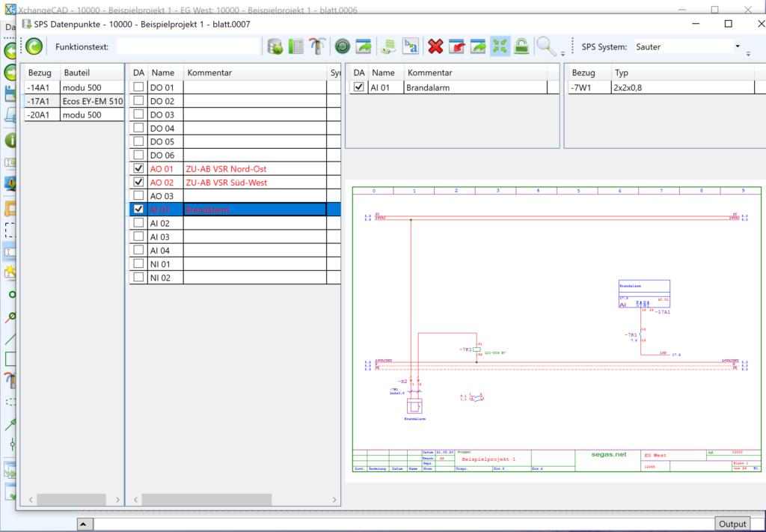Expand toolbar overflow arrow beside search icon
The image size is (766, 532).
pyautogui.click(x=563, y=53)
